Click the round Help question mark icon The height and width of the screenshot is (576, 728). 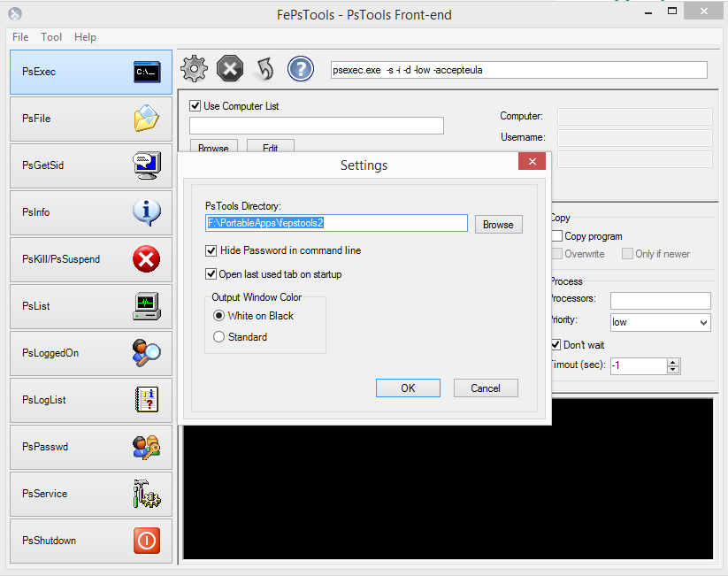point(301,68)
